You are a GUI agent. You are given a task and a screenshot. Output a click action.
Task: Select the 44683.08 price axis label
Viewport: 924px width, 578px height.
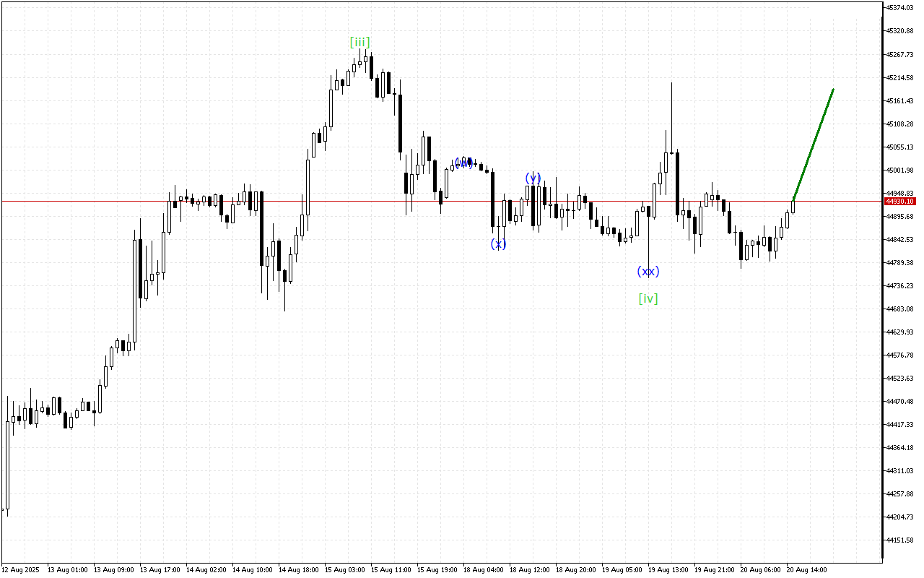click(x=899, y=309)
